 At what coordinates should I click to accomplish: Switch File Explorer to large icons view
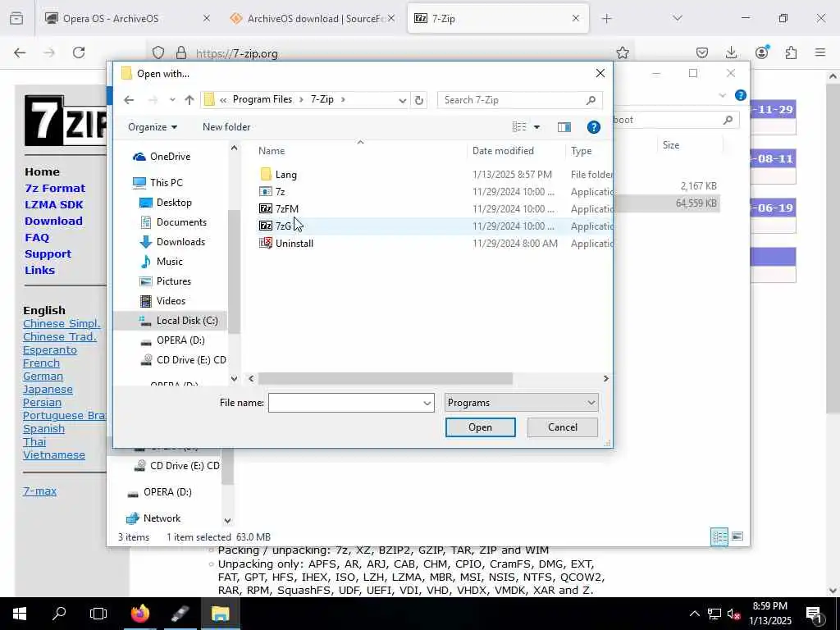click(737, 536)
